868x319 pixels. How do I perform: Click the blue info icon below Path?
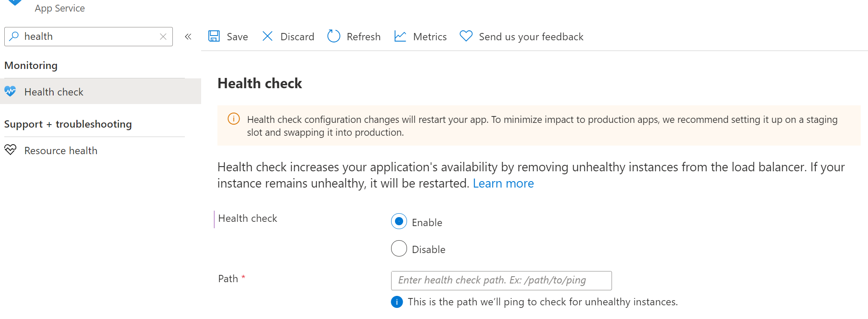(397, 302)
